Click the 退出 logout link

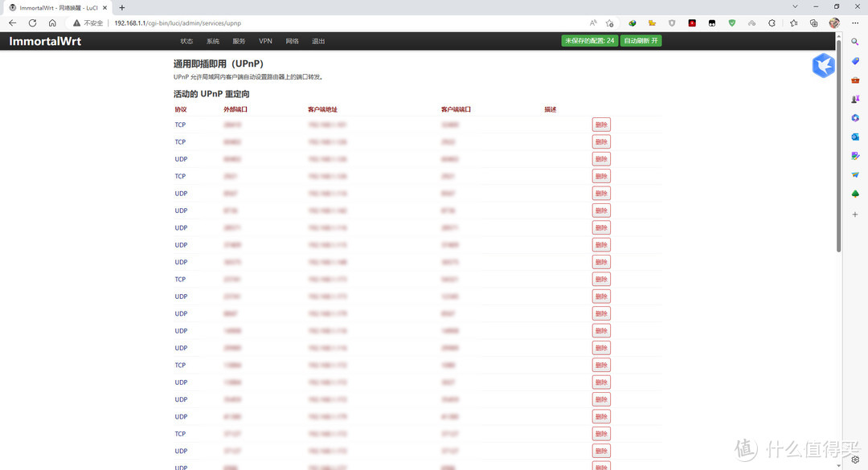click(318, 41)
